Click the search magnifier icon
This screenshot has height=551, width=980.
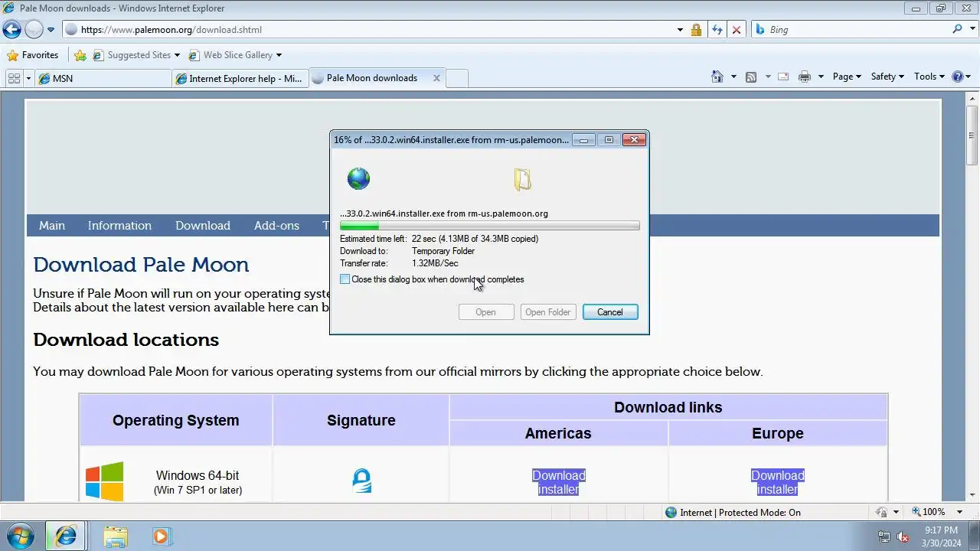pyautogui.click(x=957, y=29)
